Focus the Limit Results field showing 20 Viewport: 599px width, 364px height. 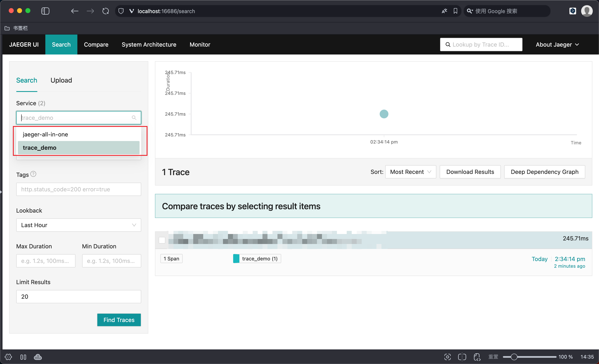79,296
